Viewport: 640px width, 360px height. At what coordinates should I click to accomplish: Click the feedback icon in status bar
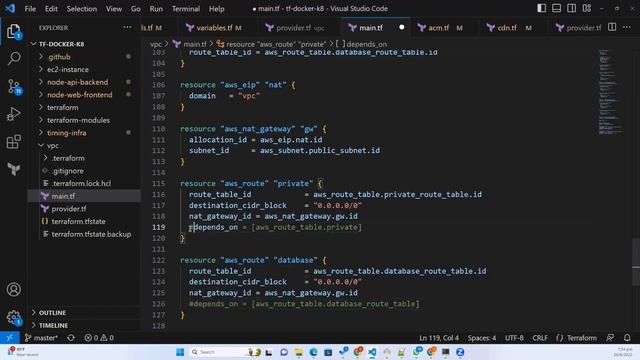[x=610, y=338]
